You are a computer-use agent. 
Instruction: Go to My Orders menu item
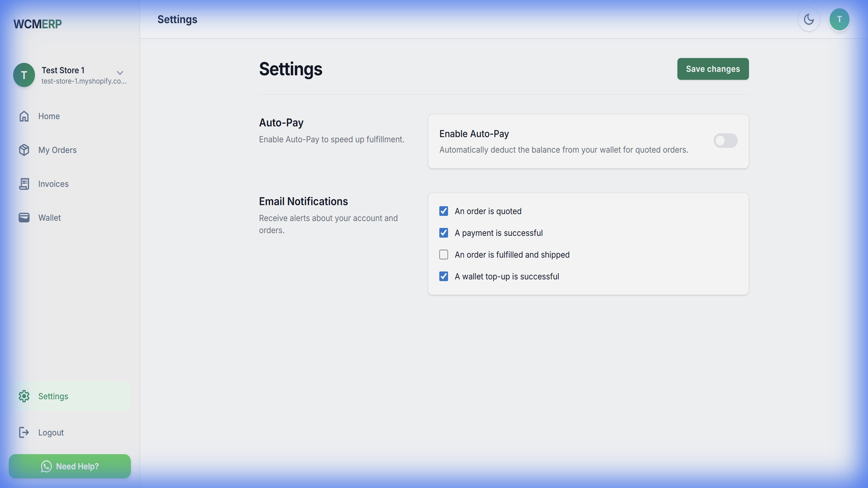point(57,150)
